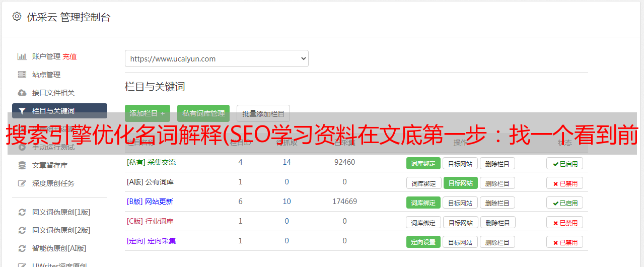The width and height of the screenshot is (644, 267).
Task: Click the [定向] 定向采集 column name
Action: click(x=151, y=241)
